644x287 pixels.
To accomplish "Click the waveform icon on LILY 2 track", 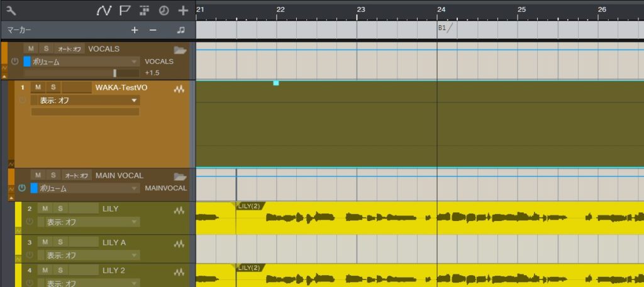I will 179,272.
